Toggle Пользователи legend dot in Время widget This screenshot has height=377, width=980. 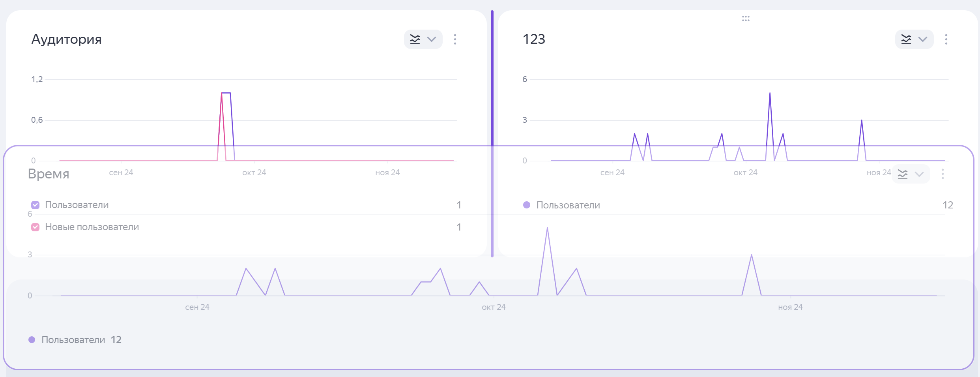coord(32,340)
